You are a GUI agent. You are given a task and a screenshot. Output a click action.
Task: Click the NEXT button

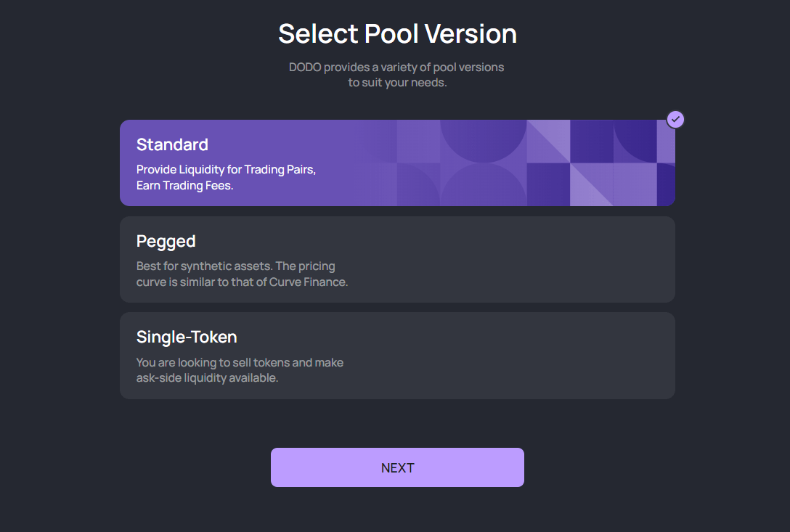click(x=397, y=467)
